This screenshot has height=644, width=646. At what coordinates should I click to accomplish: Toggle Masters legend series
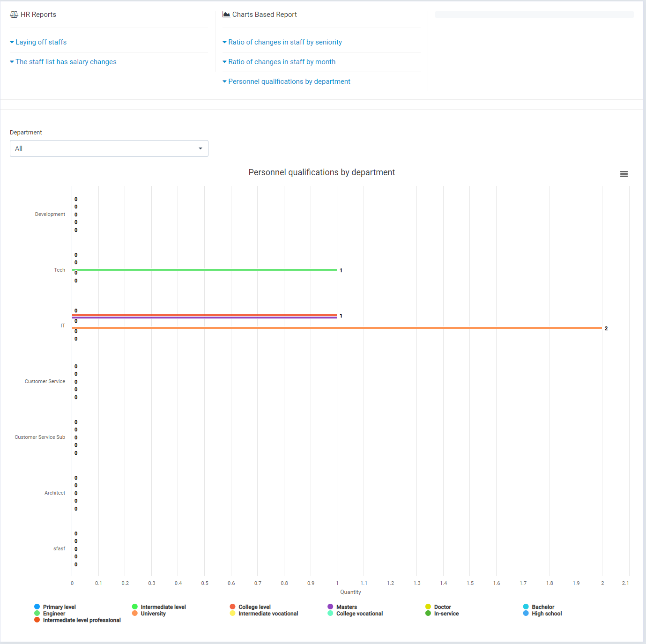point(342,607)
